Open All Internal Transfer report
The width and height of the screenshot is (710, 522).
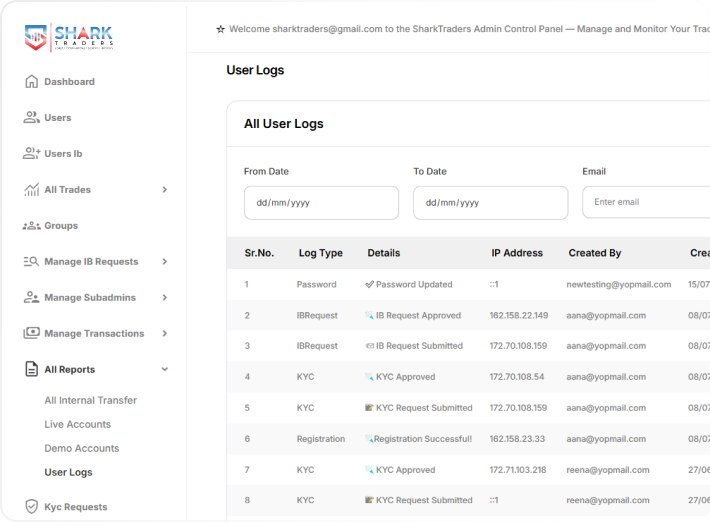click(x=91, y=400)
